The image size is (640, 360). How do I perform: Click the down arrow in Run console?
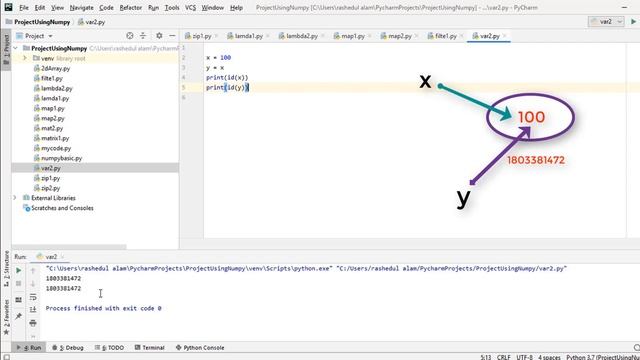pos(33,284)
